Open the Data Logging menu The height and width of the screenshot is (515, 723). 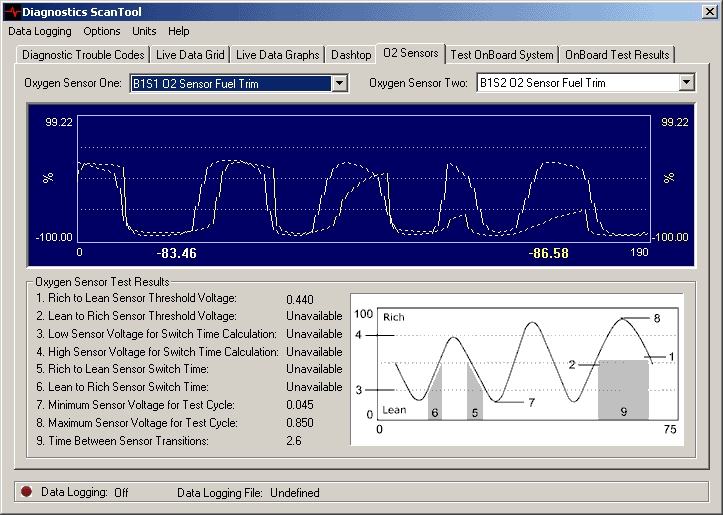[x=41, y=31]
